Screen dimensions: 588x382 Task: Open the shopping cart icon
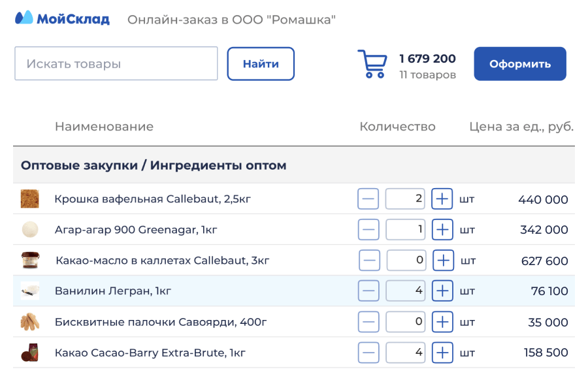[x=372, y=64]
